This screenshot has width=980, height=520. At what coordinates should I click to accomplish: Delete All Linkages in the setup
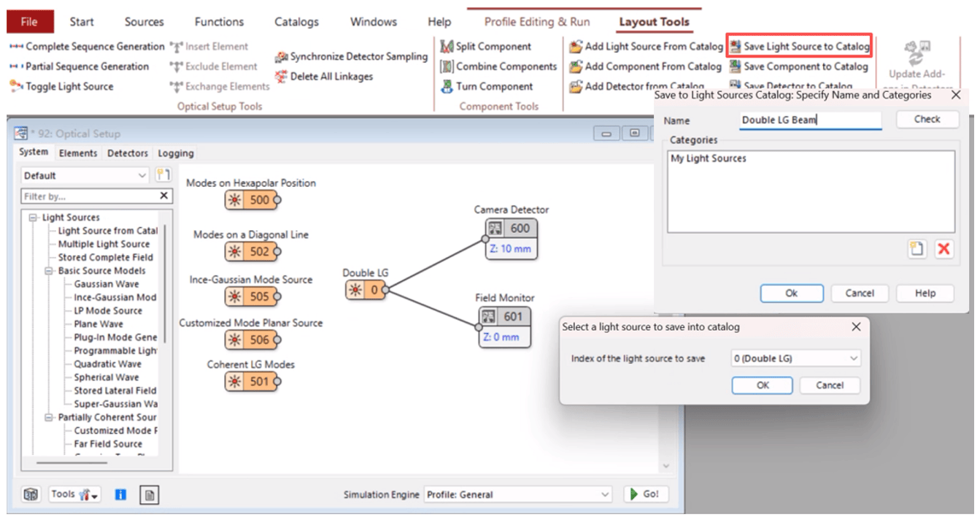click(327, 76)
